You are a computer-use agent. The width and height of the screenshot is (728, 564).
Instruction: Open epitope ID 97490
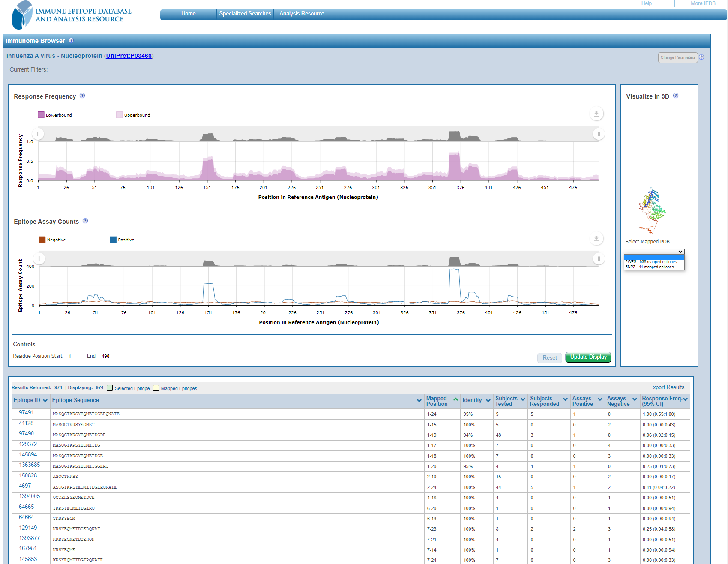point(26,434)
